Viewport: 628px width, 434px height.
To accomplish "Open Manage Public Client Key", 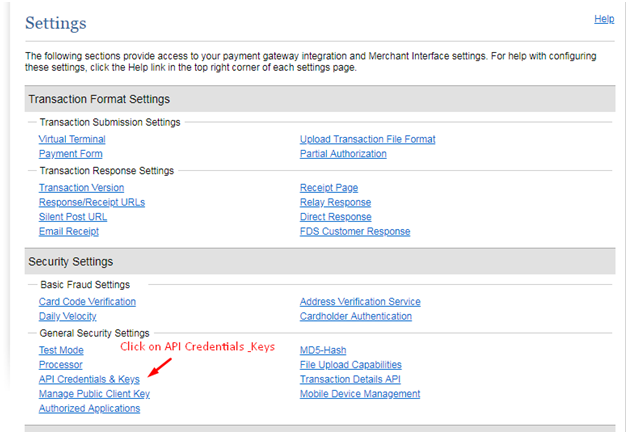I will click(x=94, y=394).
